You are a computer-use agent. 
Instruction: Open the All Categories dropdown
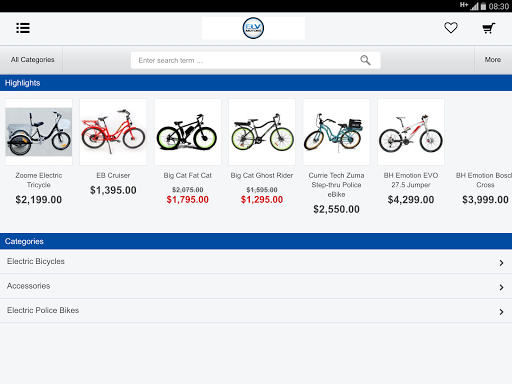pyautogui.click(x=32, y=60)
